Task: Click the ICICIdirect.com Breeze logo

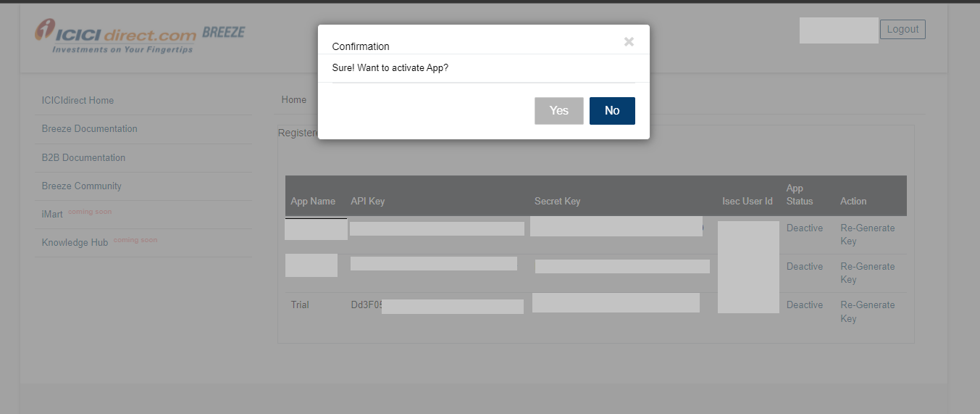Action: click(140, 36)
